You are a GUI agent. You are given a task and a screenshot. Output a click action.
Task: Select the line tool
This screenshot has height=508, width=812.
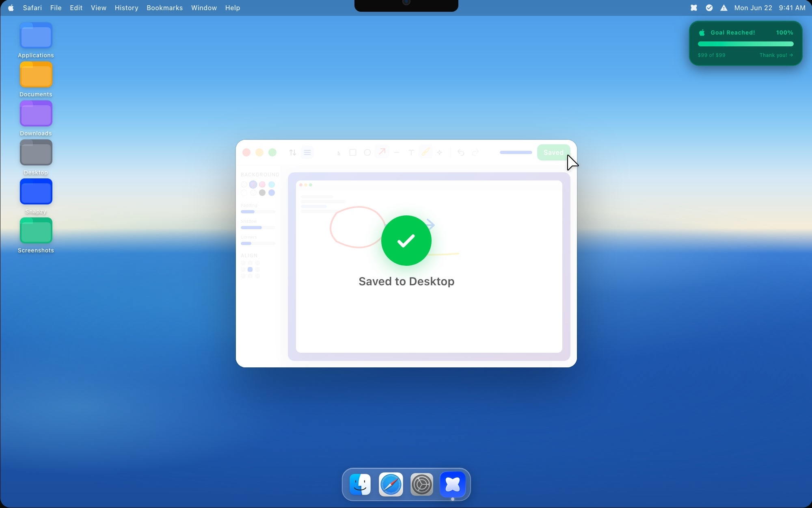coord(397,152)
